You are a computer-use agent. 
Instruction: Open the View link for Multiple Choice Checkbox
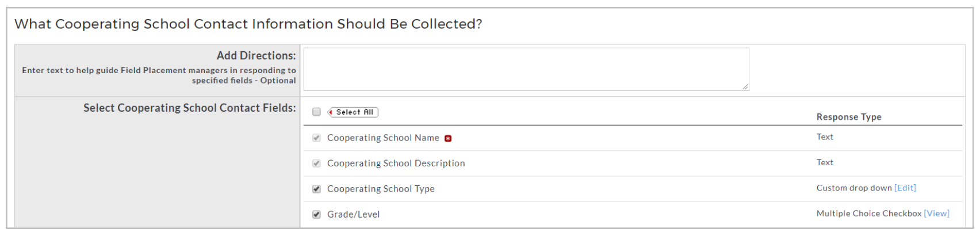click(x=936, y=213)
